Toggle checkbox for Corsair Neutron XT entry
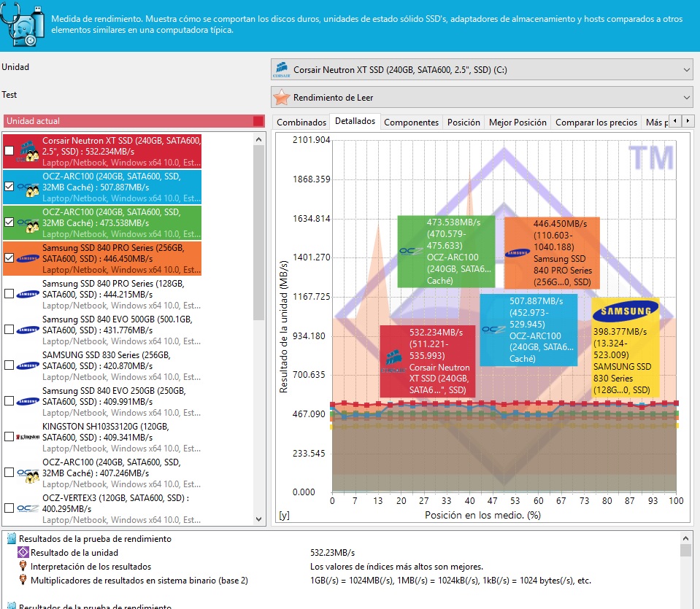 pyautogui.click(x=9, y=151)
